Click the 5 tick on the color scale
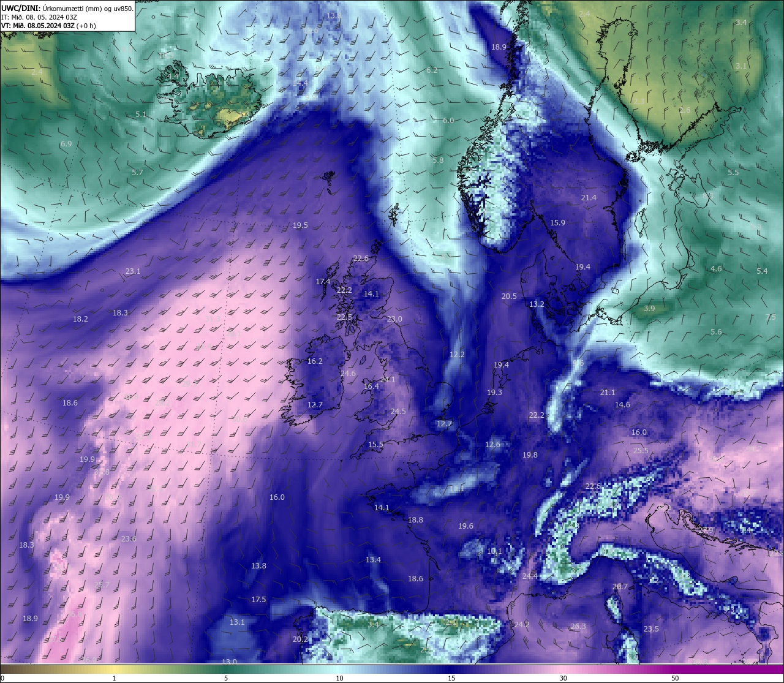This screenshot has width=784, height=683. pos(226,678)
